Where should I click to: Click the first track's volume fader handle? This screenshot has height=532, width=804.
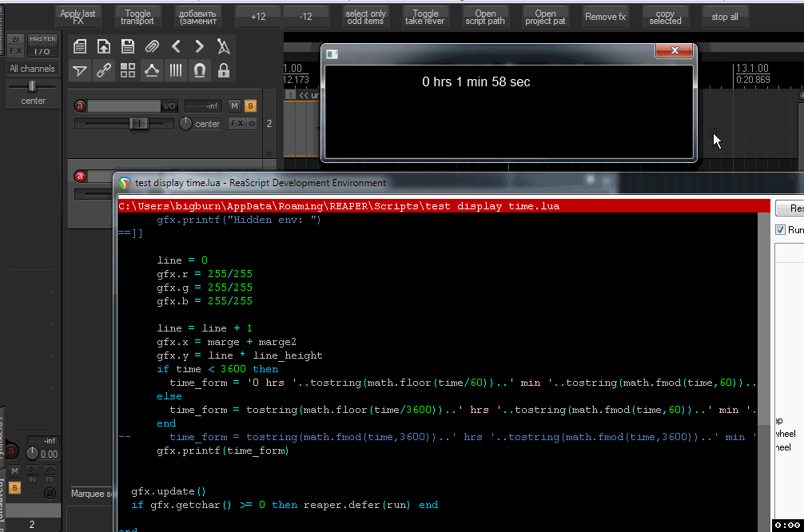pos(138,124)
